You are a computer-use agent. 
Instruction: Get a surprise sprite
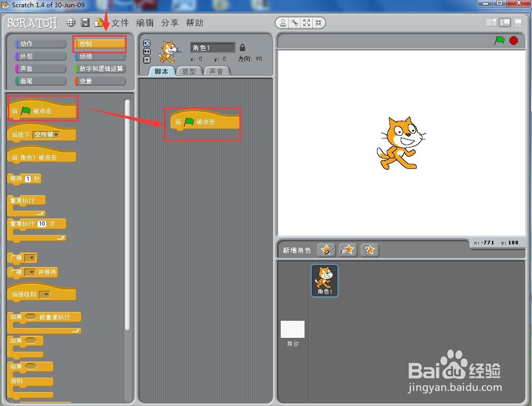pyautogui.click(x=370, y=250)
